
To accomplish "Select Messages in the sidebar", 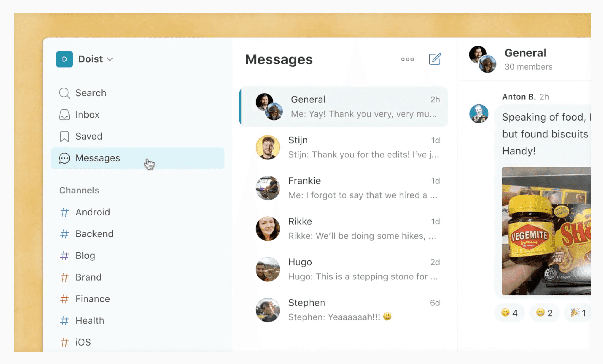I will tap(138, 158).
